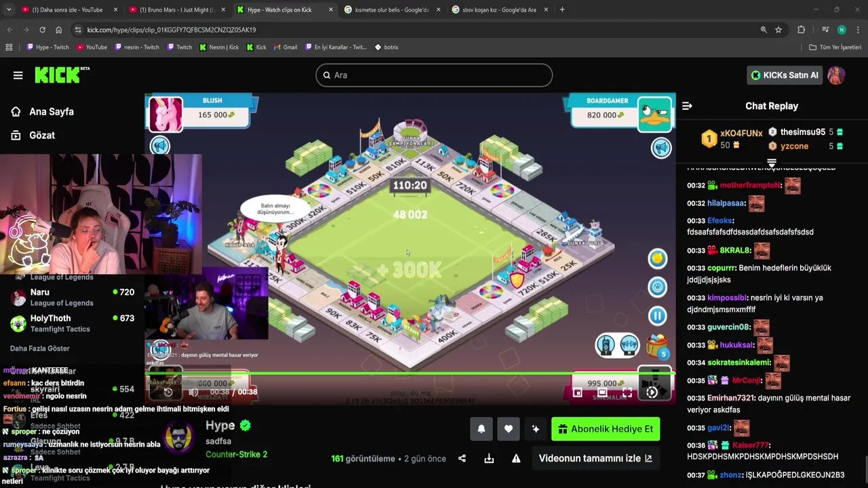Image resolution: width=868 pixels, height=488 pixels.
Task: Open Counter-Strike 2 category link
Action: (236, 454)
